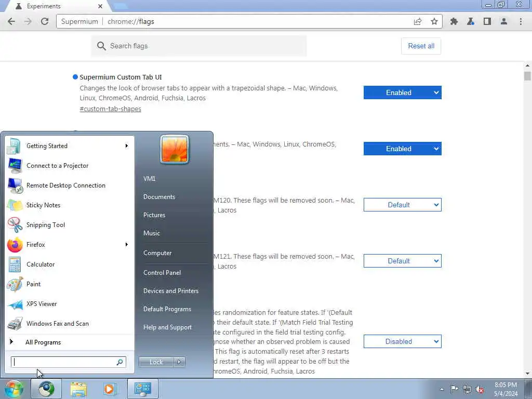Screen dimensions: 532x399
Task: Open Snipping Tool from the Start menu
Action: point(70,225)
